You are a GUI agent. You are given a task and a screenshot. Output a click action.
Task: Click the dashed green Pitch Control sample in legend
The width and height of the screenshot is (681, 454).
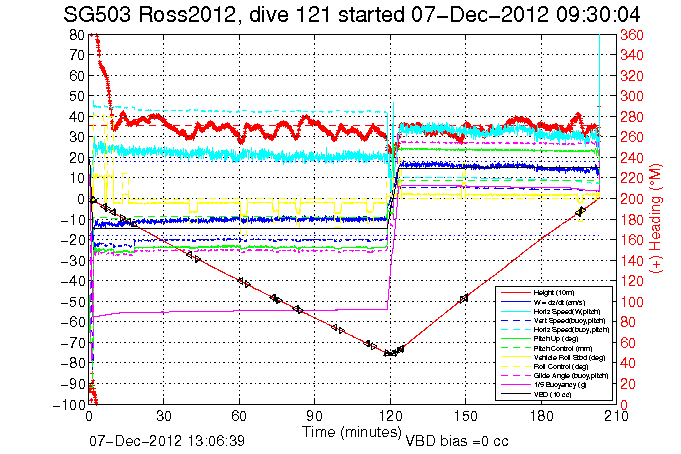(516, 348)
